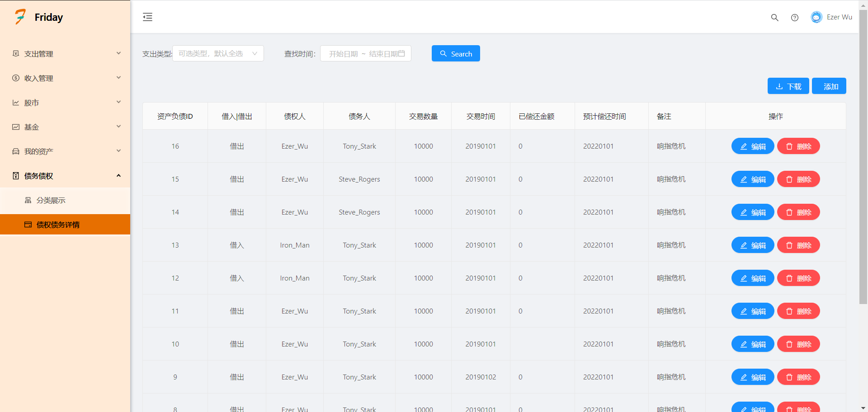Click the 开始日期 start date field
868x412 pixels.
click(343, 54)
